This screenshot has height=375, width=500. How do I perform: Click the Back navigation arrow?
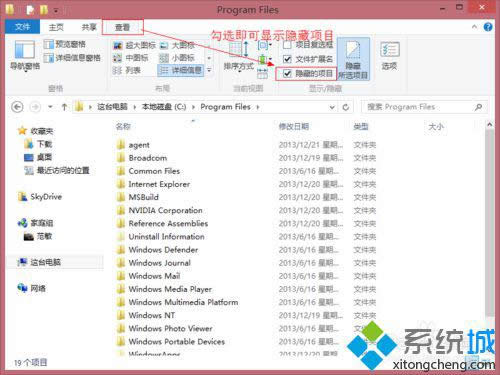(x=17, y=107)
